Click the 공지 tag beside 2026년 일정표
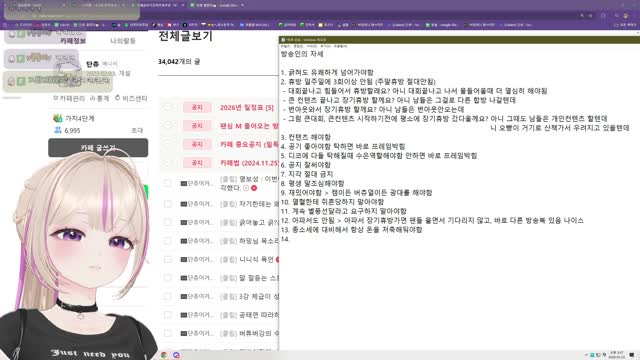This screenshot has height=360, width=640. tap(197, 108)
